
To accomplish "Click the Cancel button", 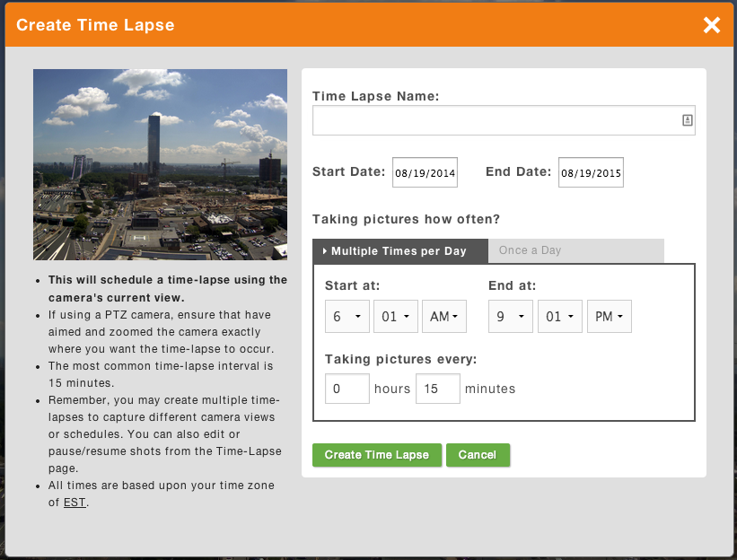I will (478, 455).
